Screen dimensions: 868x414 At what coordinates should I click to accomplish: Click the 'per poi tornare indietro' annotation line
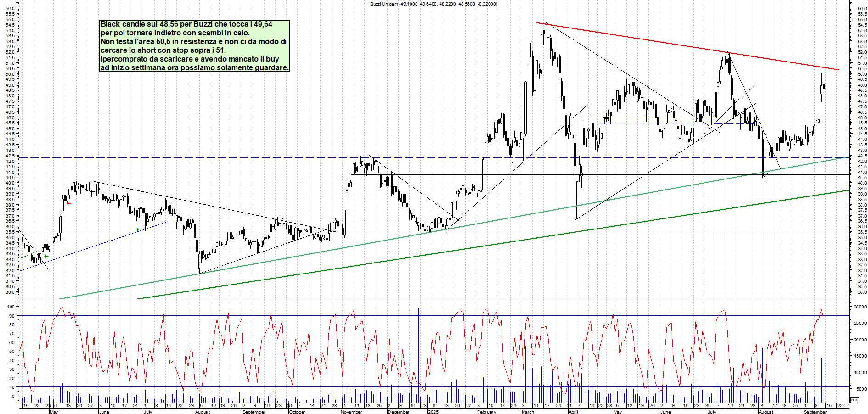[x=175, y=33]
